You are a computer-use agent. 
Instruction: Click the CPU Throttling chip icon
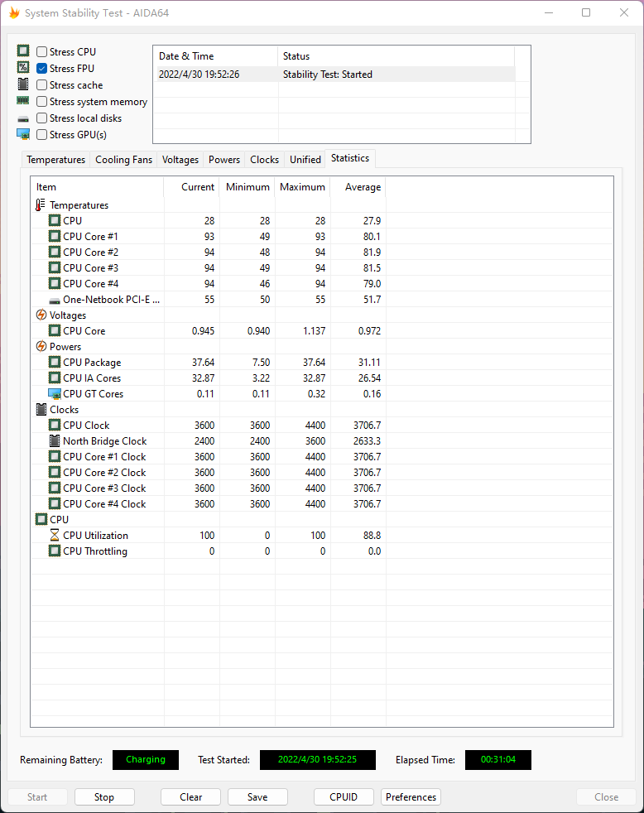click(x=55, y=551)
